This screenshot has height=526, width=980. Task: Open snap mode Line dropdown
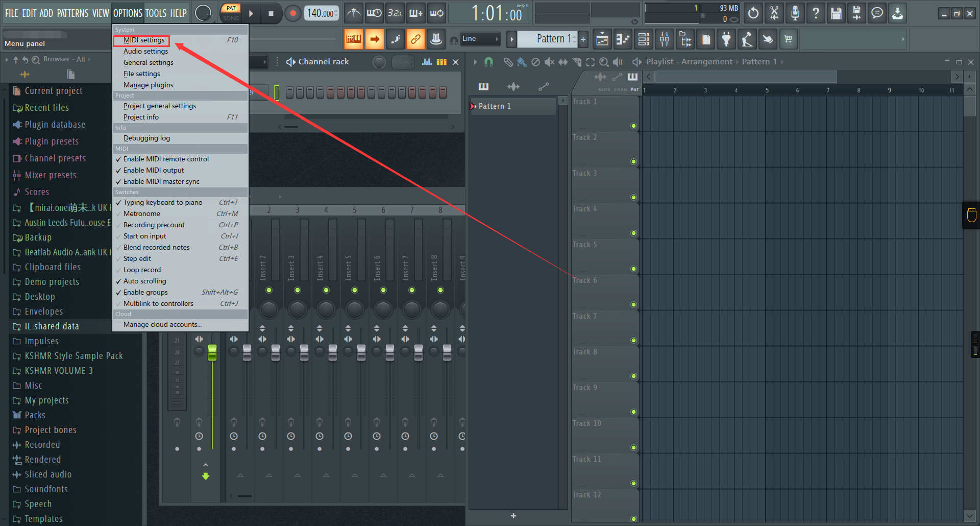pyautogui.click(x=480, y=39)
